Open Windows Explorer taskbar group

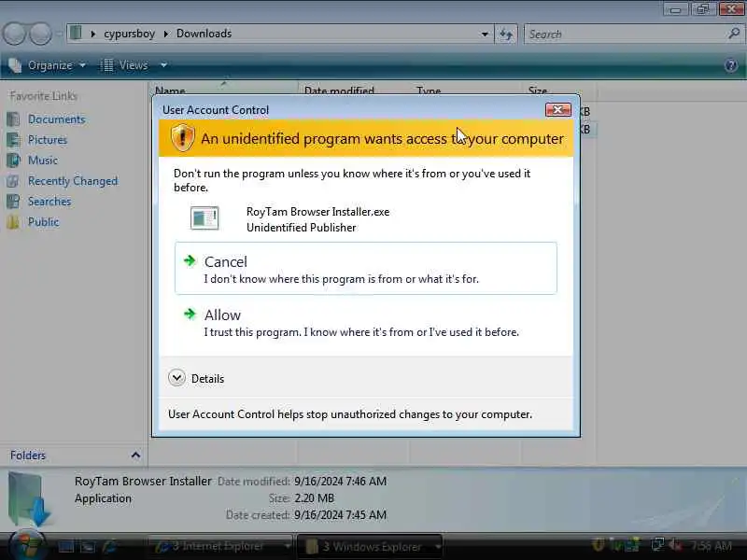tap(370, 546)
